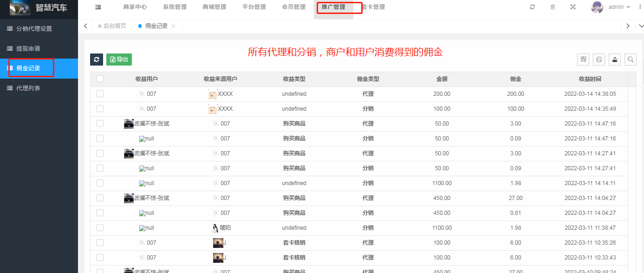Open 提现申请 in sidebar
644x273 pixels.
point(39,48)
